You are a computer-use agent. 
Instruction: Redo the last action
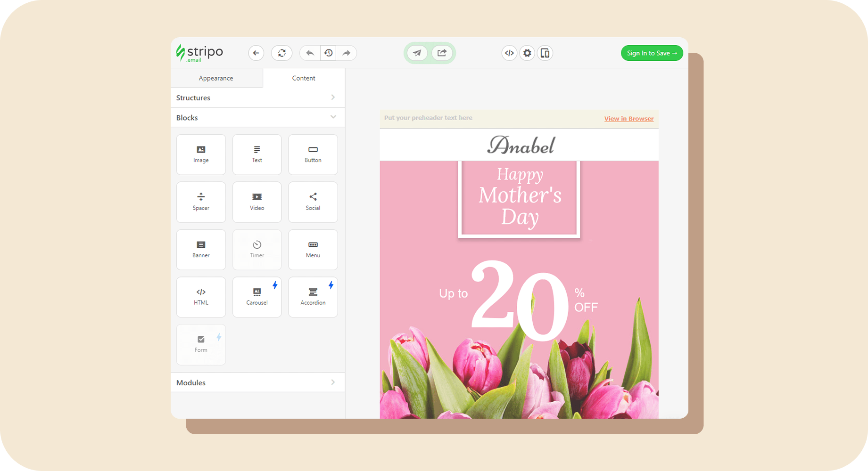(347, 53)
